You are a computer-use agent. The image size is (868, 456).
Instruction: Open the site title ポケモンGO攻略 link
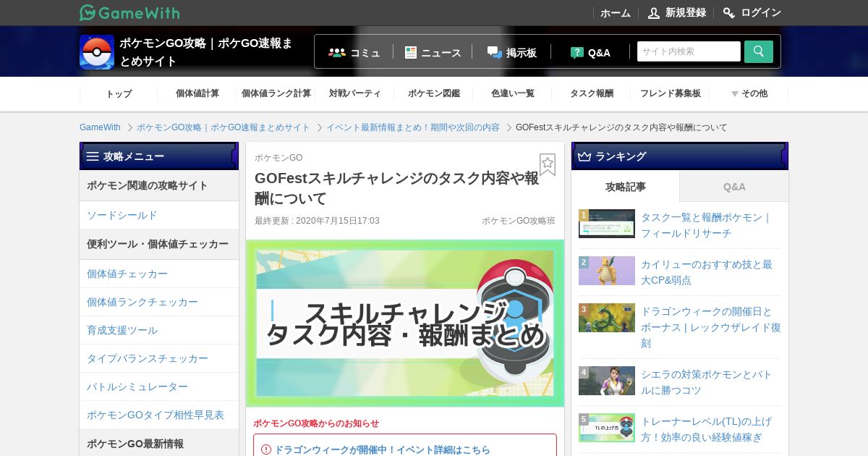pos(206,52)
